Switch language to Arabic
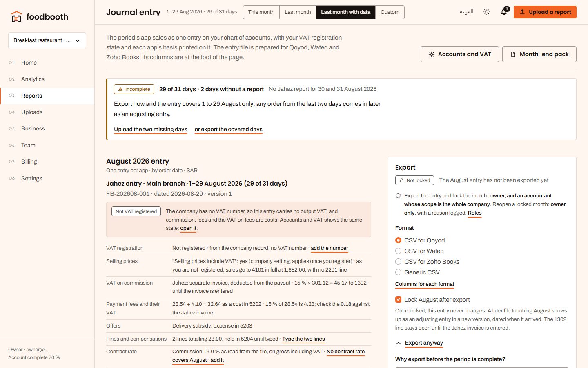 (466, 12)
